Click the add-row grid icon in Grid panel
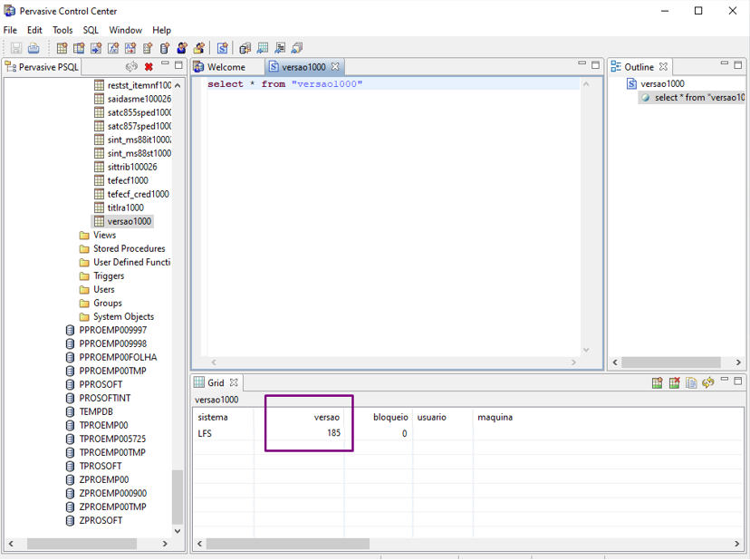The image size is (750, 560). [x=658, y=382]
